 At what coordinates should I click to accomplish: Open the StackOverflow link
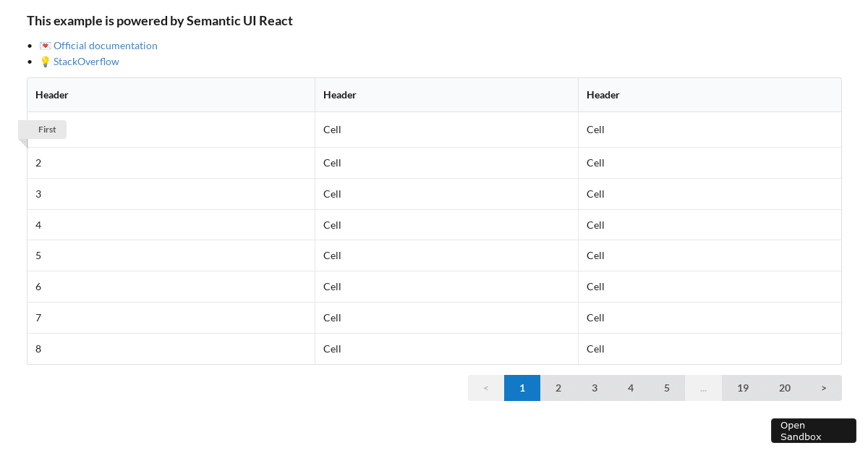(86, 62)
